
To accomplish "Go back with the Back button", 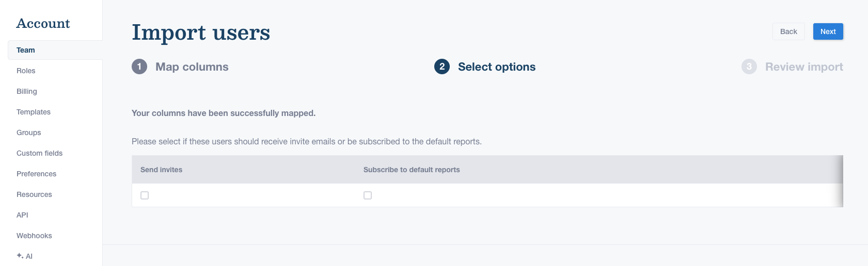I will tap(788, 31).
